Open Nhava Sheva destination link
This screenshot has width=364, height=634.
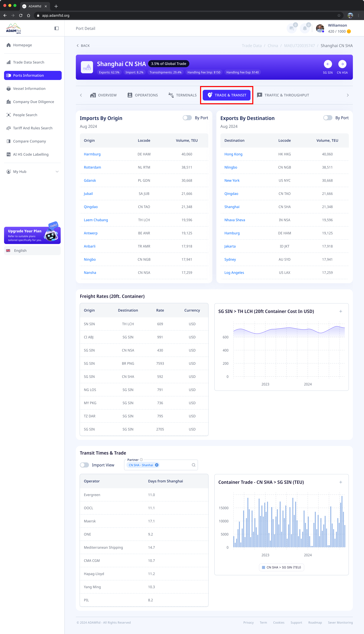point(234,220)
